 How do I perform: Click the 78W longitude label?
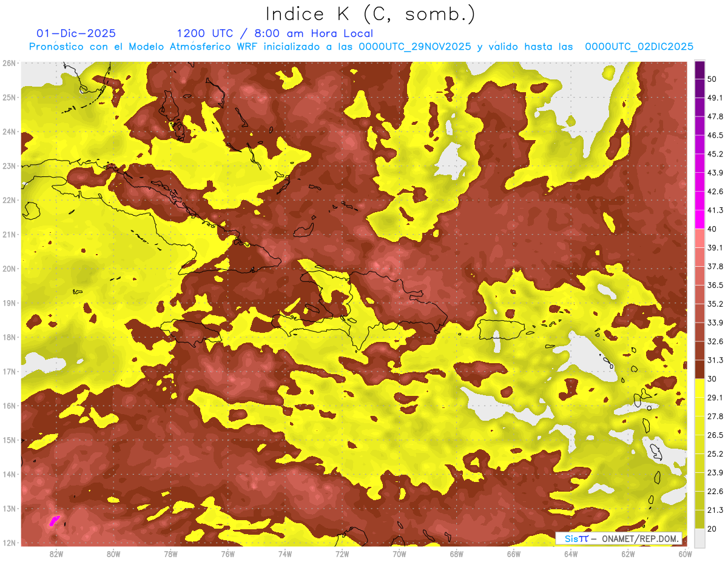click(170, 554)
